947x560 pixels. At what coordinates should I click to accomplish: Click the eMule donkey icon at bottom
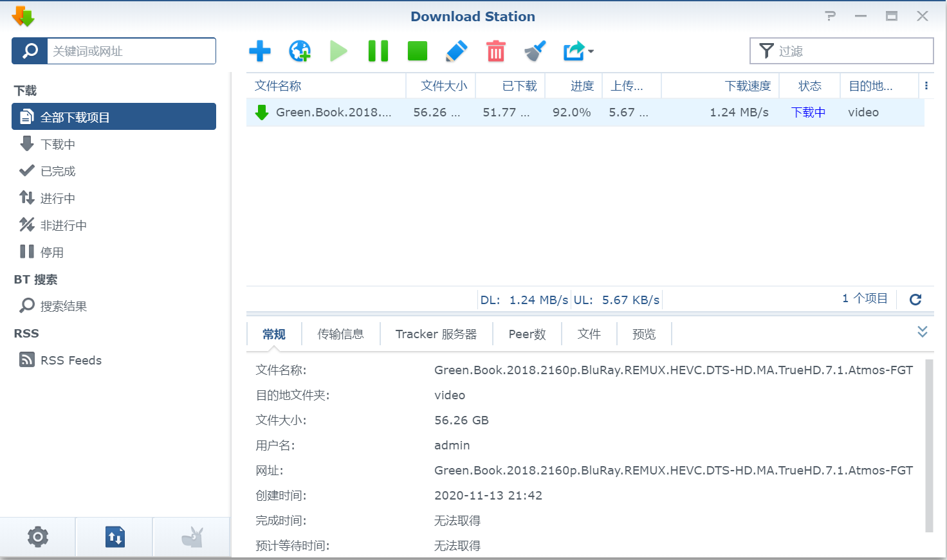click(x=192, y=537)
